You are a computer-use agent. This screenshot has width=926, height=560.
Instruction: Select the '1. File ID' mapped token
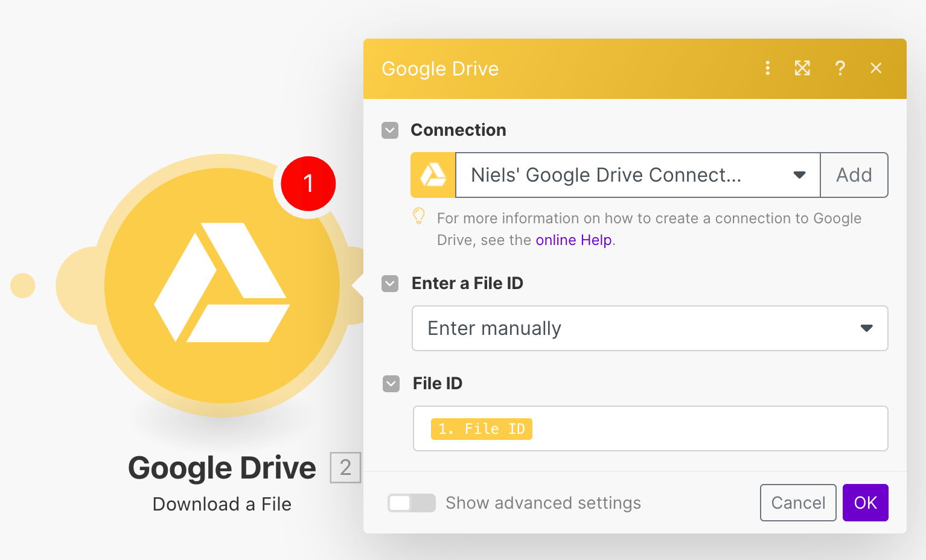point(482,429)
